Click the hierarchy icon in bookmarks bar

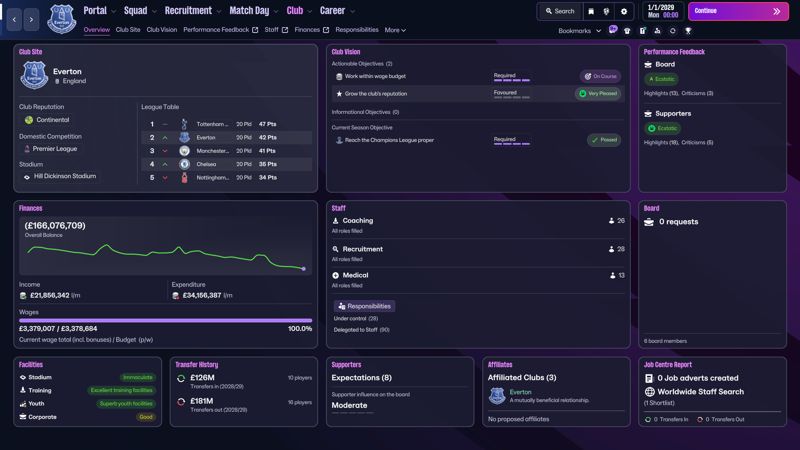click(x=657, y=31)
